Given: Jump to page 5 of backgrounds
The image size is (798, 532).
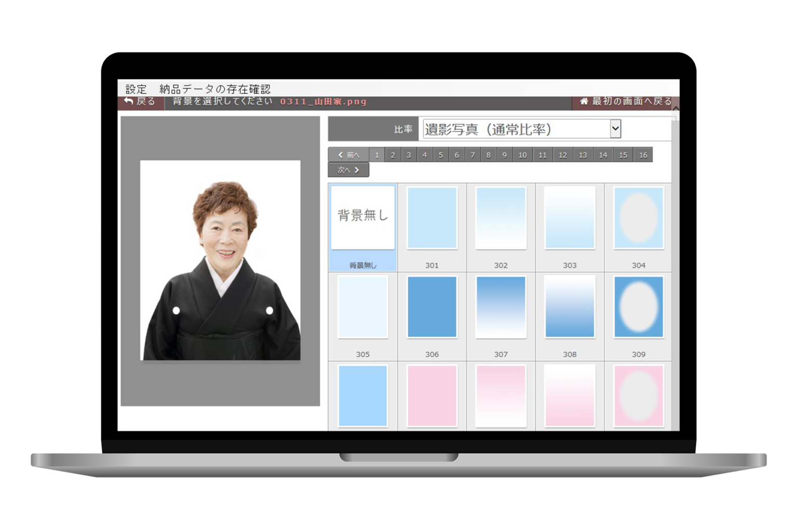Looking at the screenshot, I should [441, 155].
